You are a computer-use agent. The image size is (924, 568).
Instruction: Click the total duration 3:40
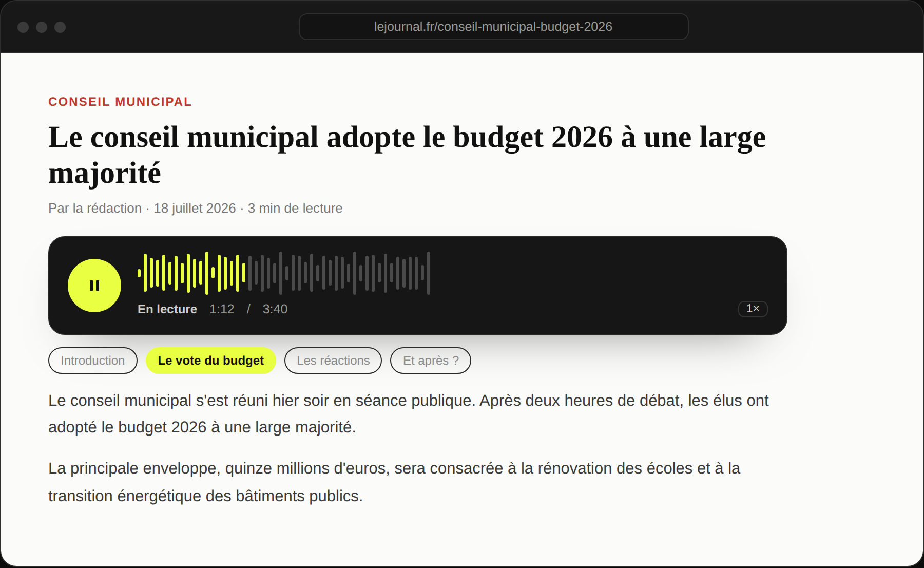click(x=275, y=309)
